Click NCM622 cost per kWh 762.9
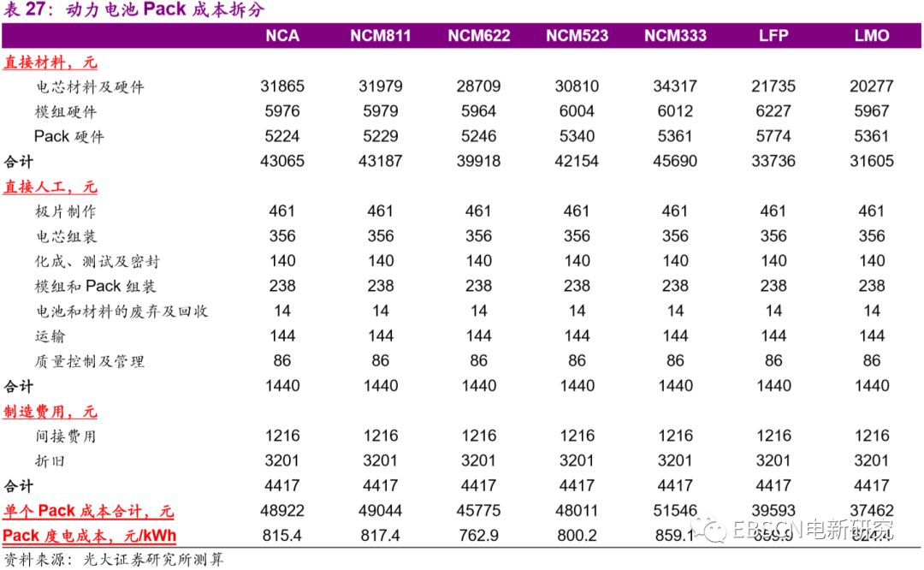The height and width of the screenshot is (570, 924). point(478,535)
